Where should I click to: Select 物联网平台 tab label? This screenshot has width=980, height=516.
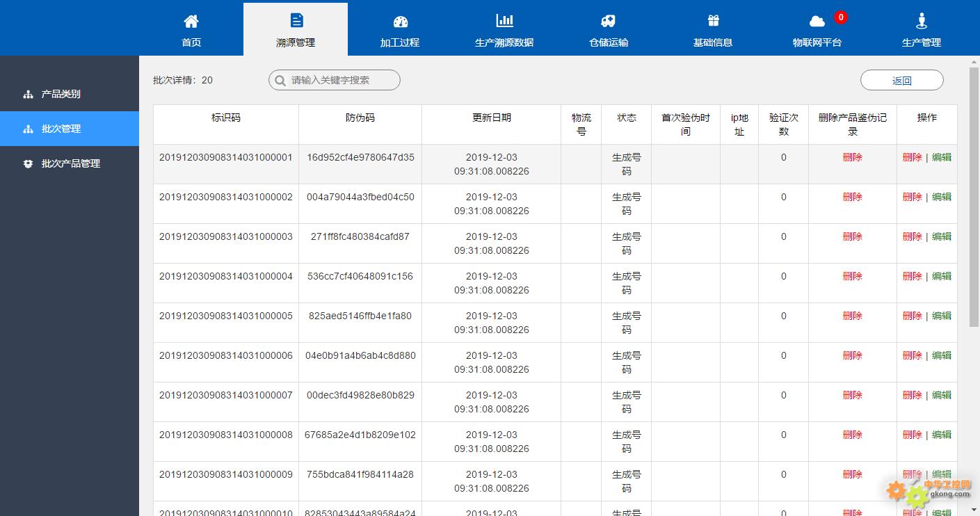click(817, 42)
